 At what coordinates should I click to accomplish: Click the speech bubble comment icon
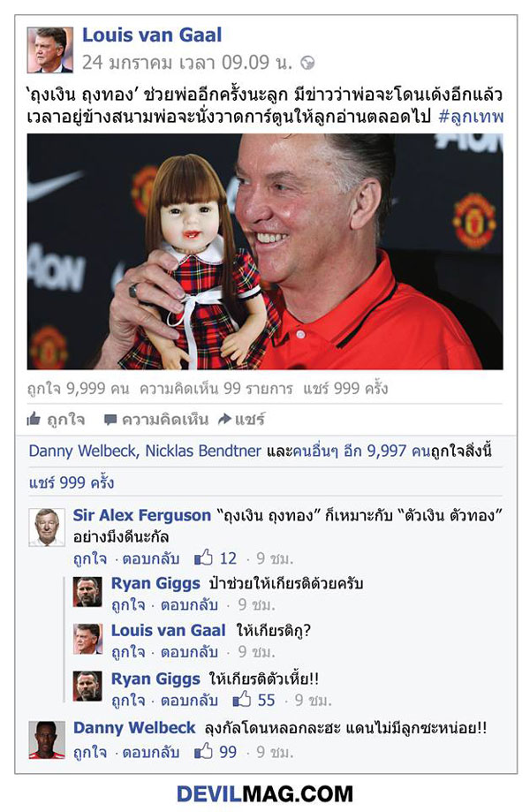click(x=110, y=420)
